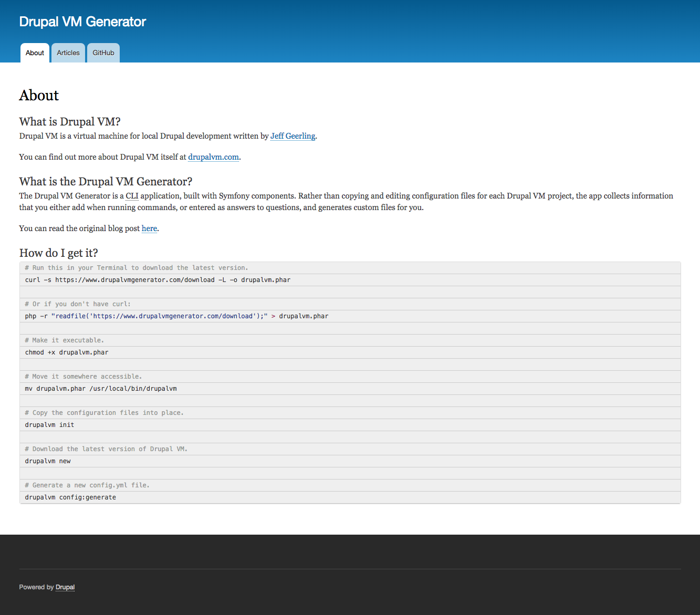Click the chmod +x drupalvm.phar line
The width and height of the screenshot is (700, 615).
tap(67, 352)
